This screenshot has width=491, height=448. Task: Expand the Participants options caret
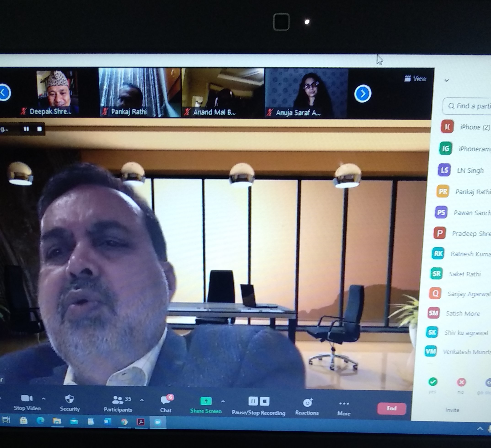(x=142, y=400)
